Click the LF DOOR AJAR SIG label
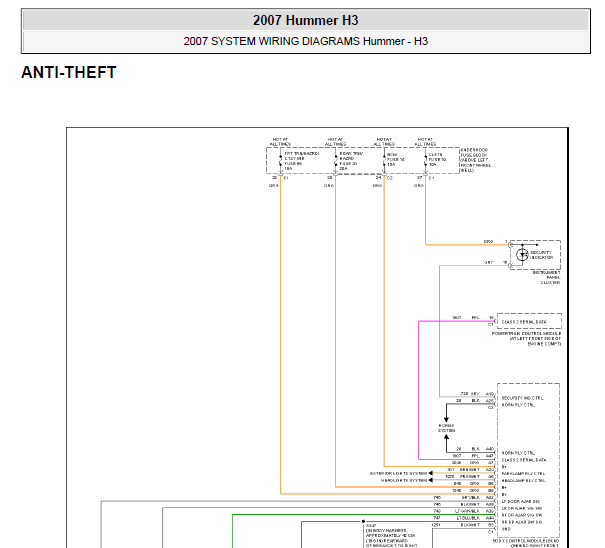The height and width of the screenshot is (548, 605). tap(521, 501)
